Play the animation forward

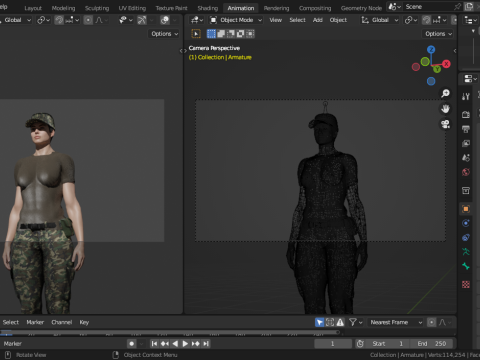[185, 344]
